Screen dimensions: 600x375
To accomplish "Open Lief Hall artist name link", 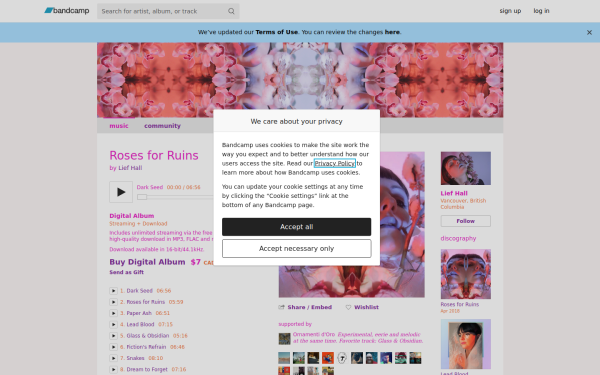I will pos(454,193).
